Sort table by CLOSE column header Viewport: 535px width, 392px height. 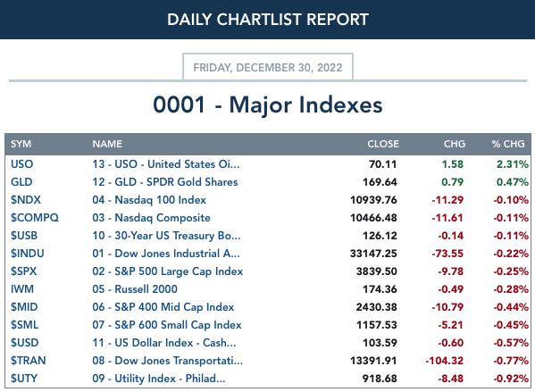[383, 144]
